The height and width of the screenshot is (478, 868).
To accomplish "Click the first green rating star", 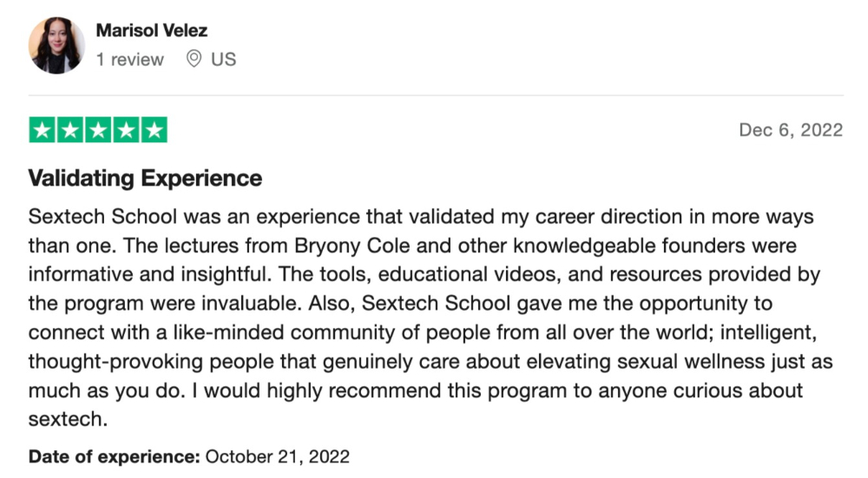I will coord(42,130).
